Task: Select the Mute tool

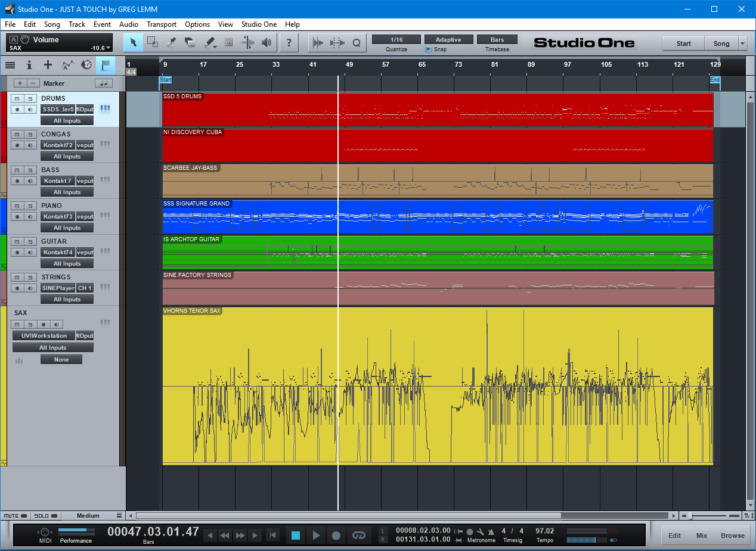Action: tap(228, 42)
